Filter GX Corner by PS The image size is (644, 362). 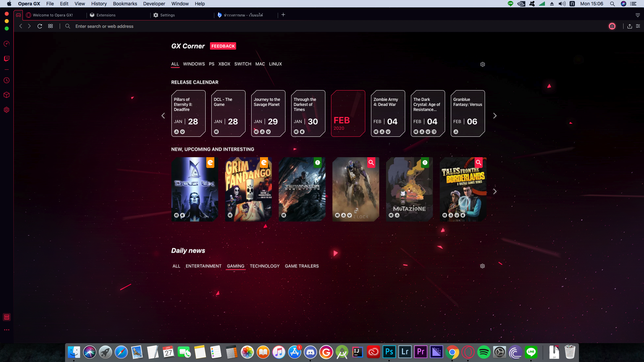click(211, 64)
